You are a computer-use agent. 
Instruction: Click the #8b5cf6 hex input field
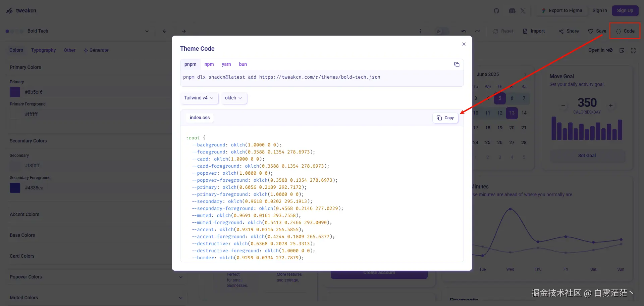97,92
